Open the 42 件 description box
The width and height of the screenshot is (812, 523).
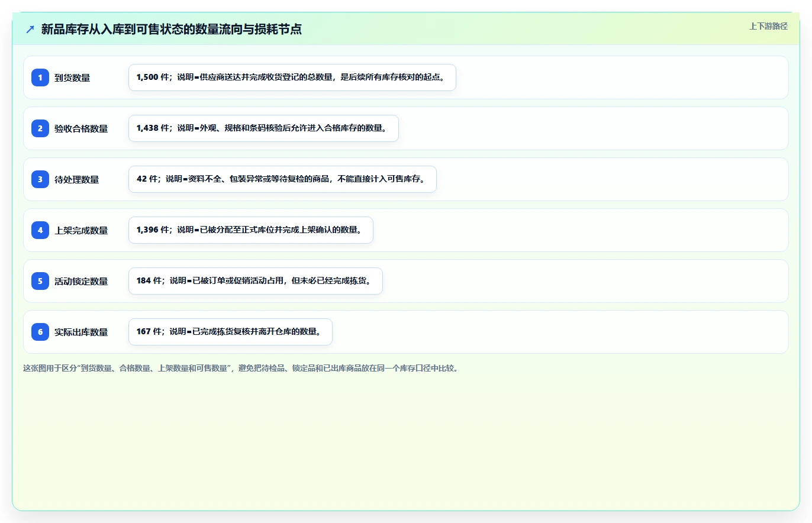click(x=282, y=179)
